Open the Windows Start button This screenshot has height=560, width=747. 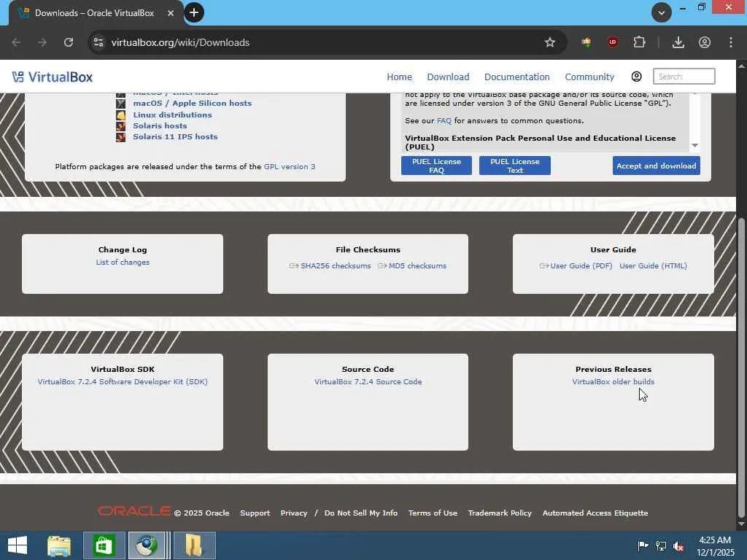tap(18, 545)
